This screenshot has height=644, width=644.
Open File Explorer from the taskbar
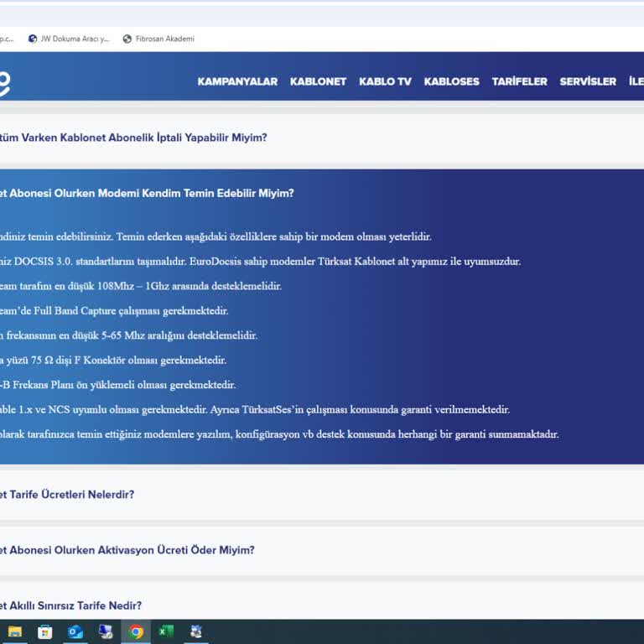tap(15, 631)
